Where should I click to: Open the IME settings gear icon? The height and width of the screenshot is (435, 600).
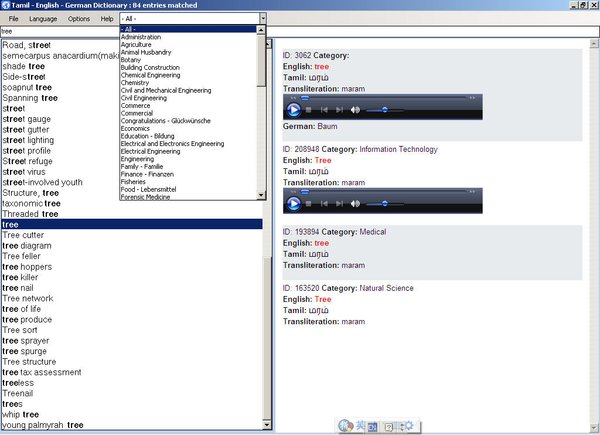click(406, 427)
